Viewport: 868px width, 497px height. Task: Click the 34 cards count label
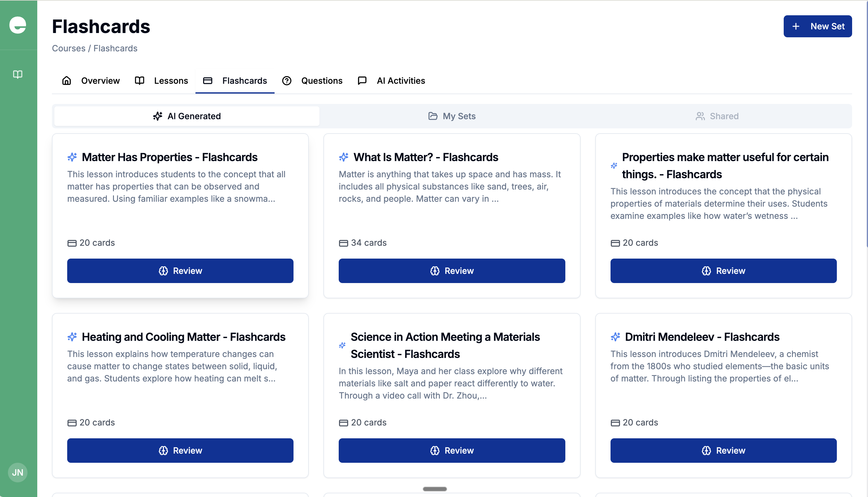(369, 243)
